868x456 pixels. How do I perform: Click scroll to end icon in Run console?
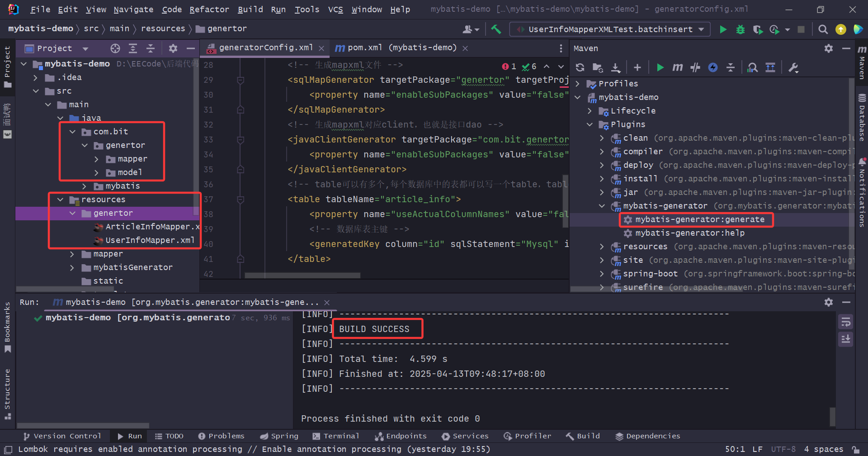[x=846, y=339]
